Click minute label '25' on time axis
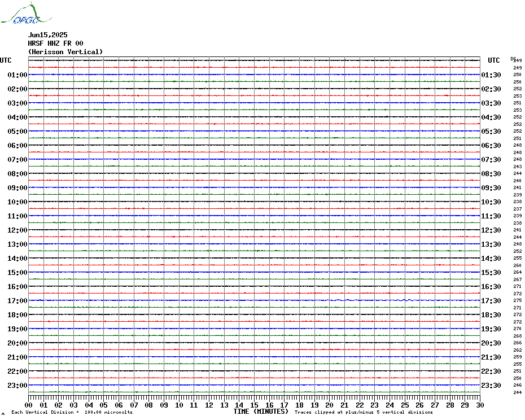 click(x=405, y=405)
